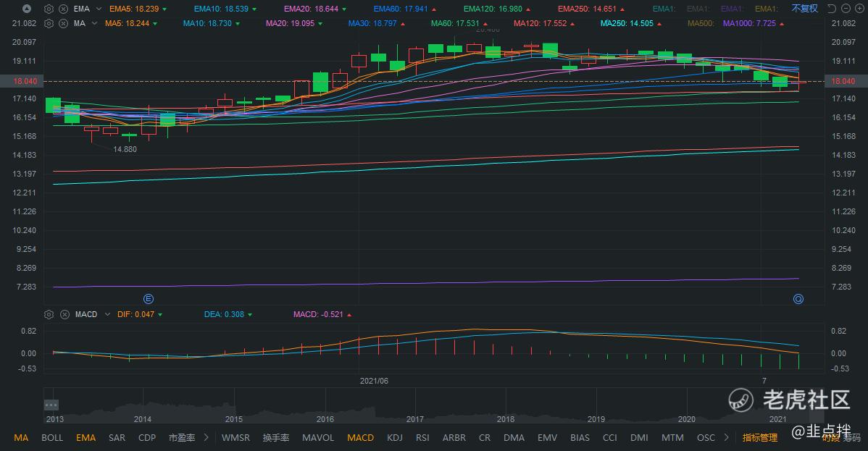Remove the MA indicator with X icon
The height and width of the screenshot is (451, 868).
(x=64, y=23)
